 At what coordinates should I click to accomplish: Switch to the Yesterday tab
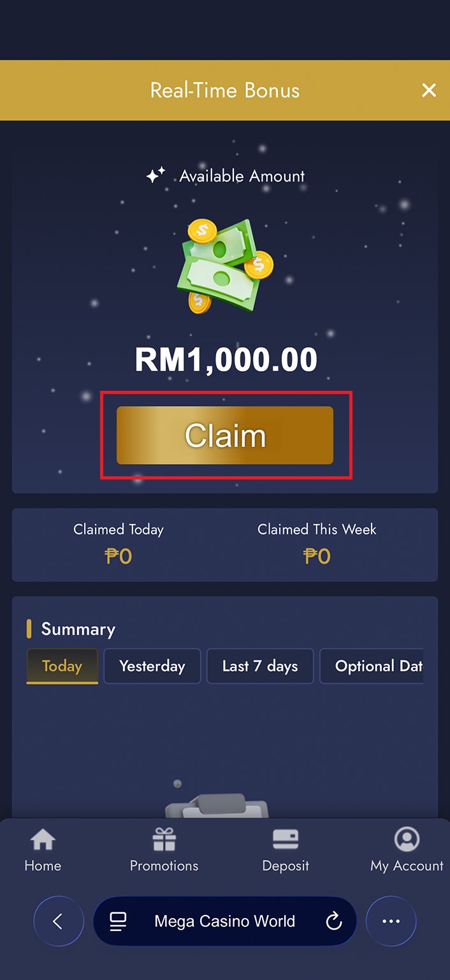click(152, 666)
